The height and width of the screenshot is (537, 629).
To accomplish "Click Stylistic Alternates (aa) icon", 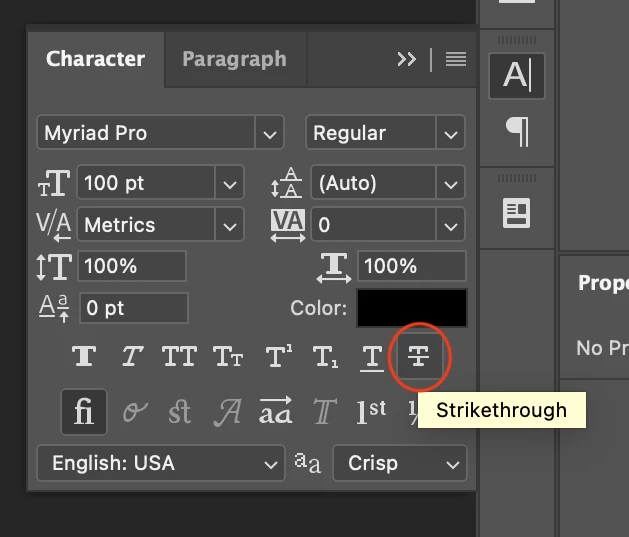I will [276, 410].
